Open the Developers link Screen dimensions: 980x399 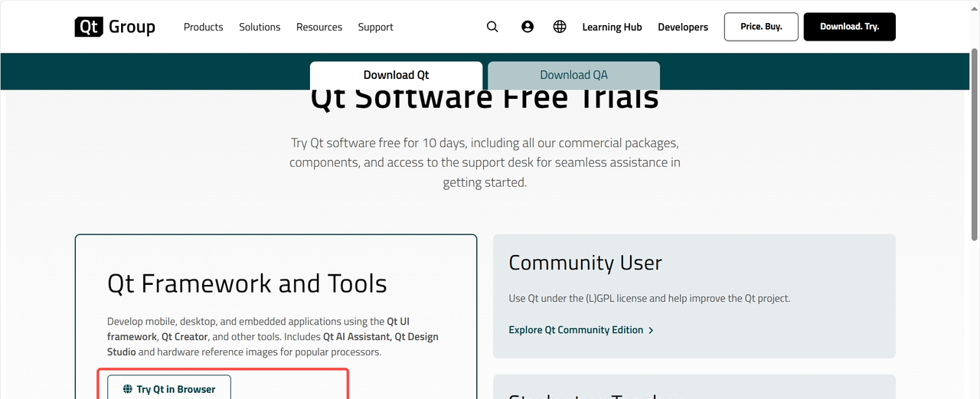coord(683,27)
